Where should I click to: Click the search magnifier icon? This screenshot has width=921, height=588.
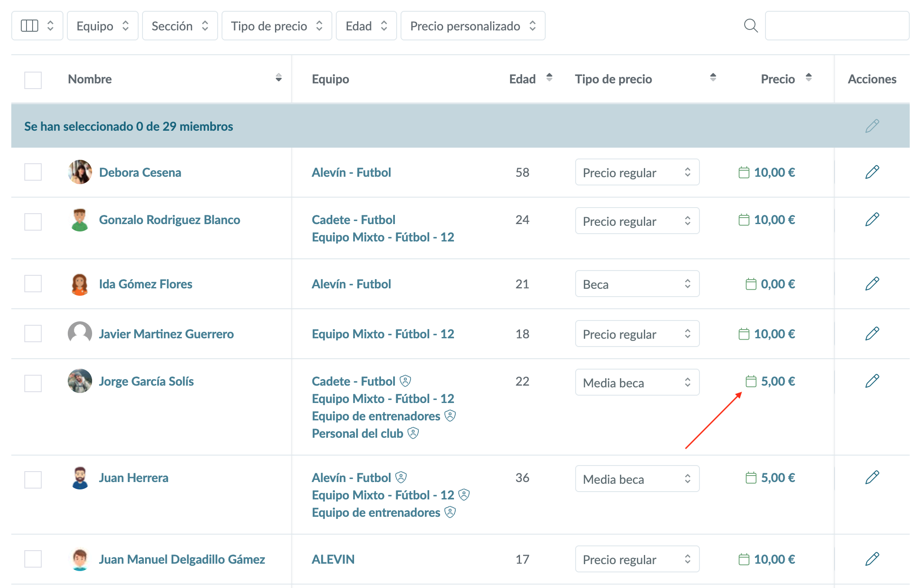tap(750, 26)
